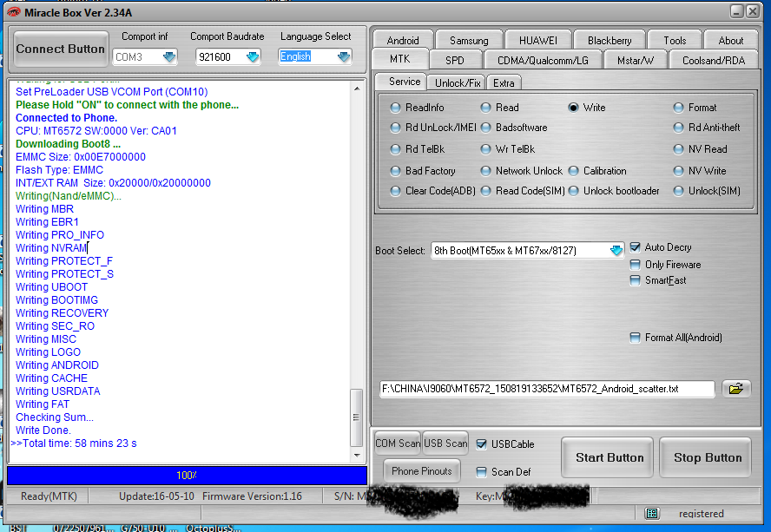This screenshot has width=771, height=532.
Task: Select the Calibration radio option
Action: point(573,171)
